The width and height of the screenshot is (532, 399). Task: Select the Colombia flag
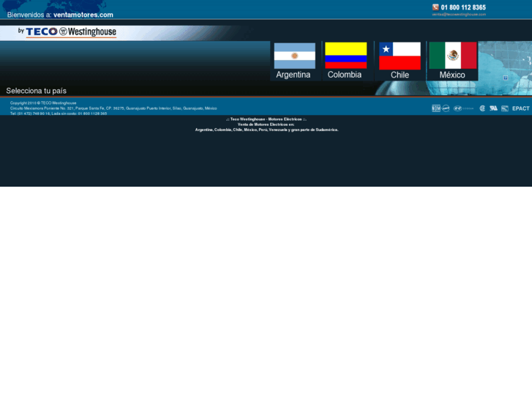pyautogui.click(x=345, y=56)
